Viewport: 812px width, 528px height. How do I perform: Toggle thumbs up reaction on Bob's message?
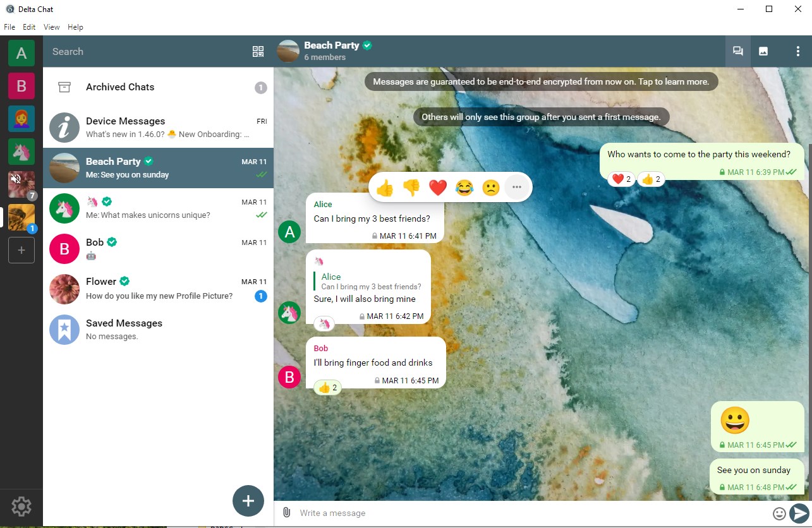coord(328,387)
